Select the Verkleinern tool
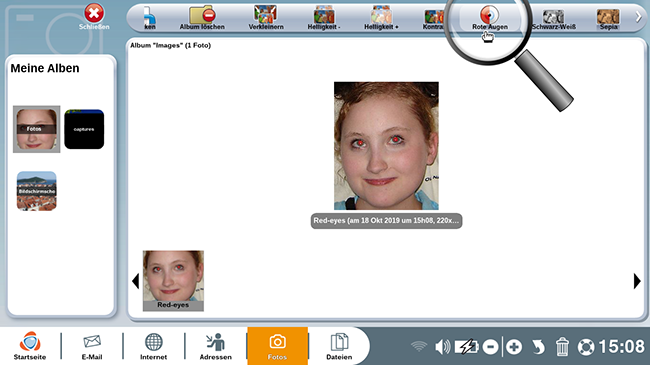This screenshot has width=650, height=365. click(266, 18)
